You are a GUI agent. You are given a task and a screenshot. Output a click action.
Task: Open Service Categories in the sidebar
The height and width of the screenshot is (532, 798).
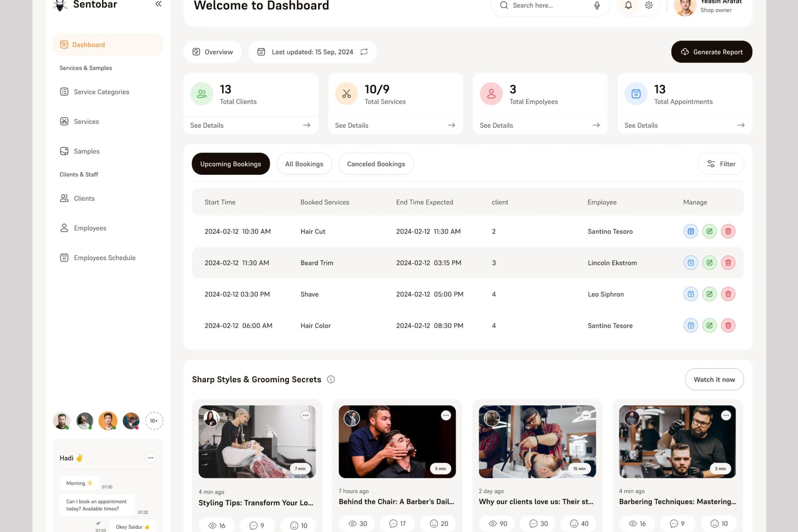[94, 92]
